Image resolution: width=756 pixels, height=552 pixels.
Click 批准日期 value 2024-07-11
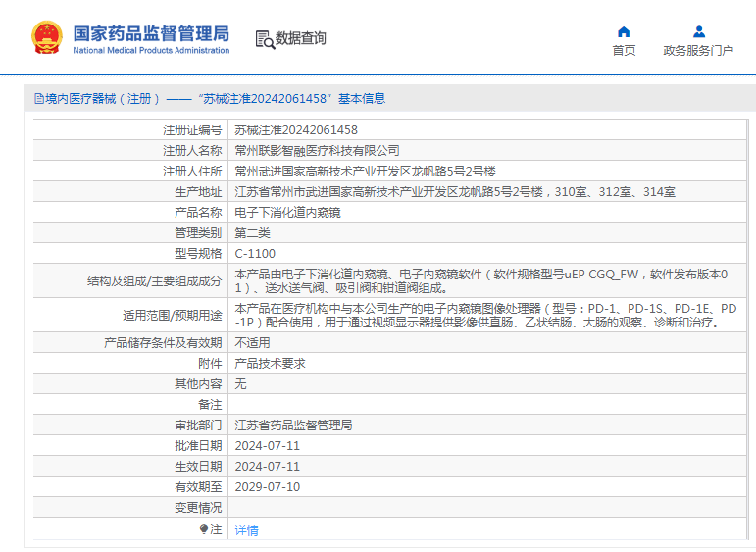click(x=267, y=446)
